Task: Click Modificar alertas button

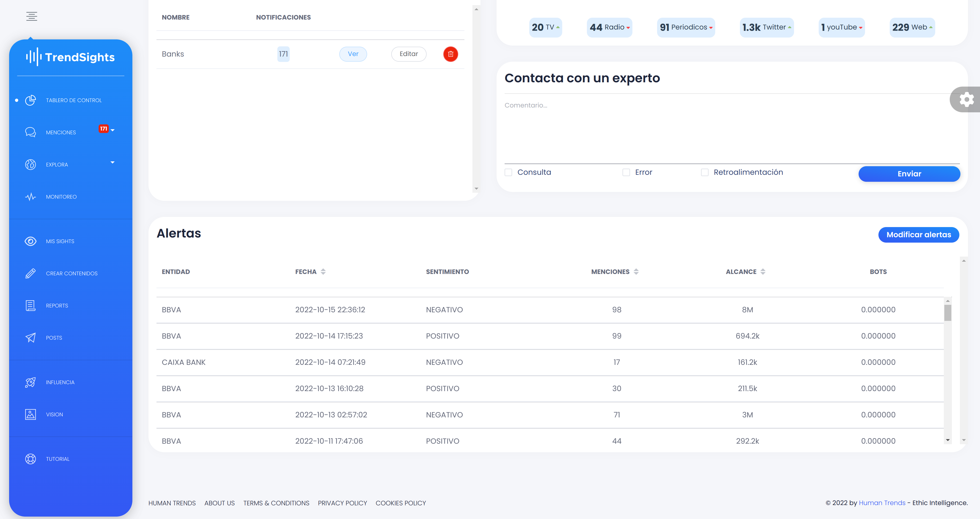Action: coord(918,235)
